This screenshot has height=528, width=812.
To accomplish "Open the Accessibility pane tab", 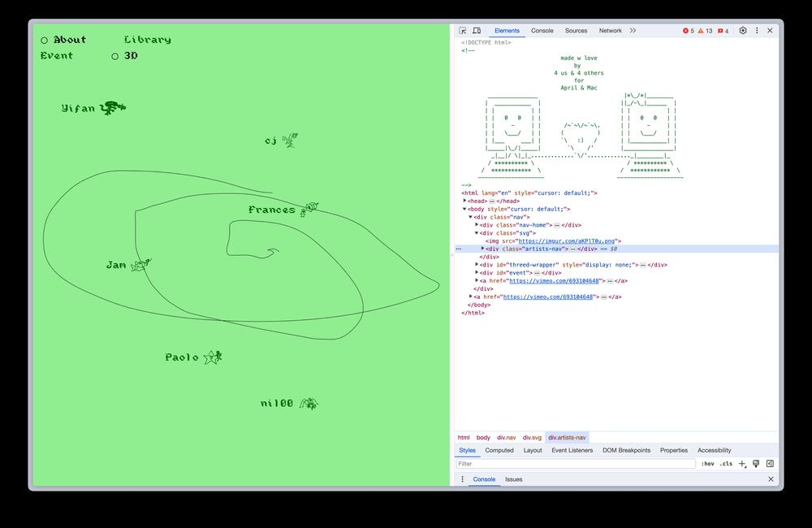I will (x=714, y=450).
